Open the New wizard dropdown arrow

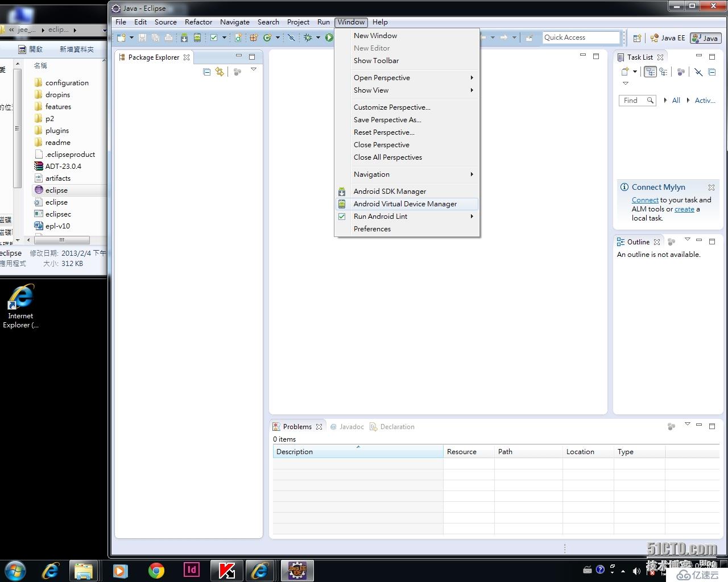click(131, 38)
